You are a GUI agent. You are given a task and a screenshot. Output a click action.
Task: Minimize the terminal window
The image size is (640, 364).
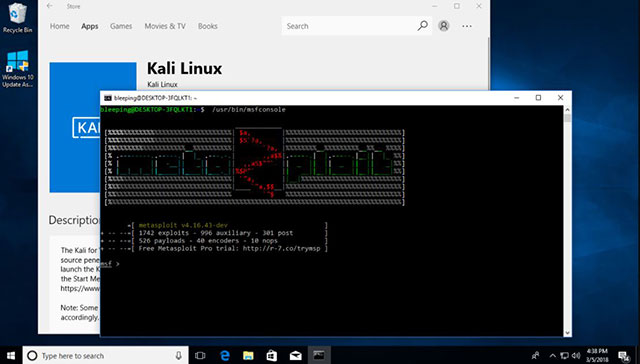517,98
